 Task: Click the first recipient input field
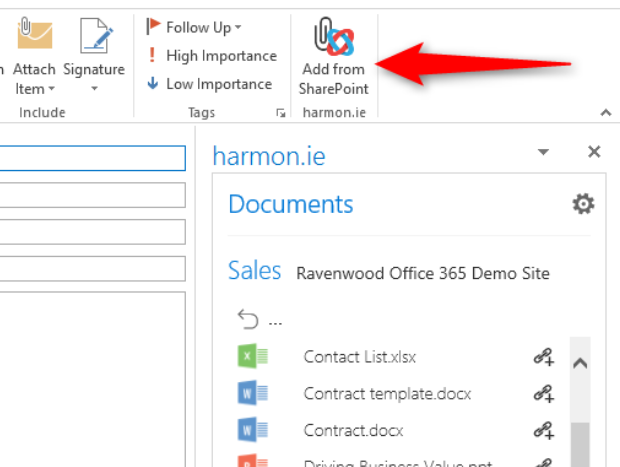coord(92,158)
